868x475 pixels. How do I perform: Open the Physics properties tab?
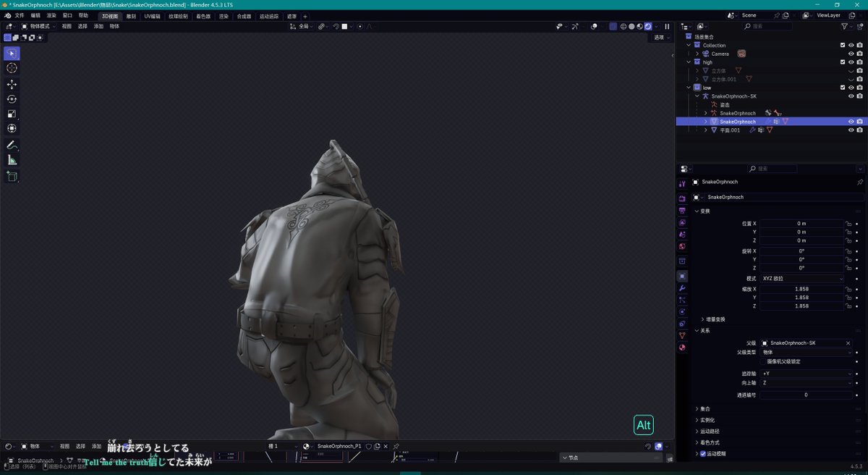tap(682, 311)
